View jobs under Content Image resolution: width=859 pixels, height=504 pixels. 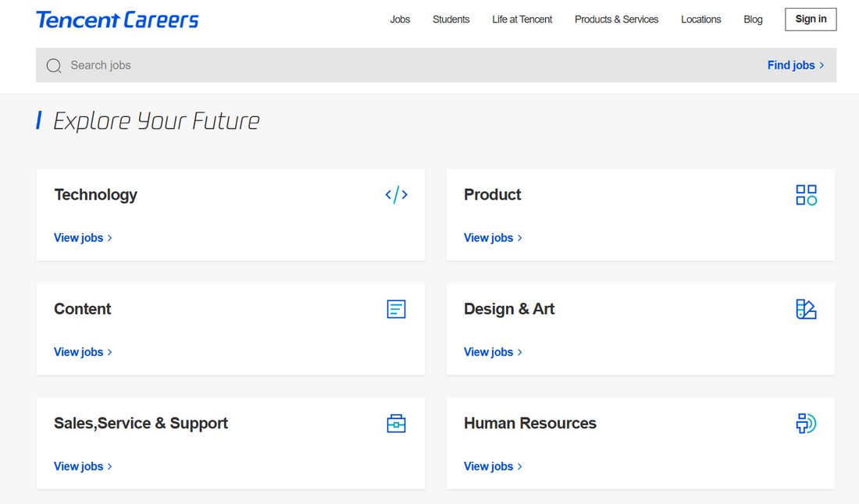(83, 353)
